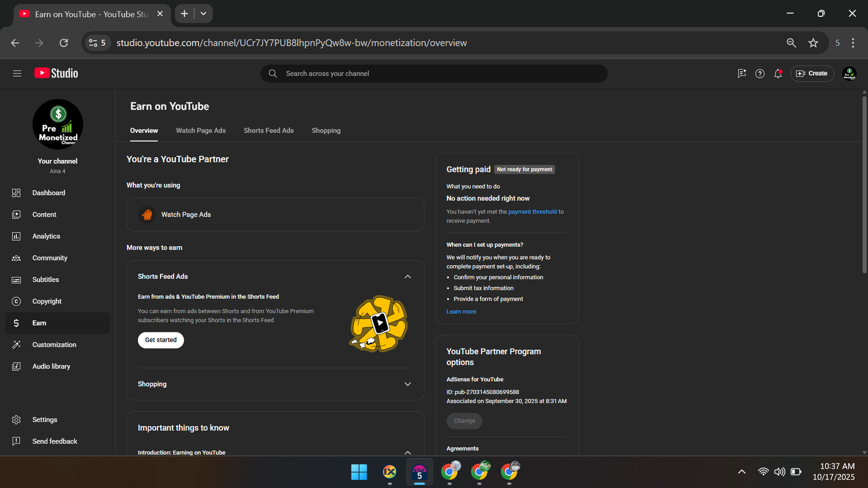The height and width of the screenshot is (488, 868).
Task: Click the YouTube Studio logo
Action: (56, 73)
